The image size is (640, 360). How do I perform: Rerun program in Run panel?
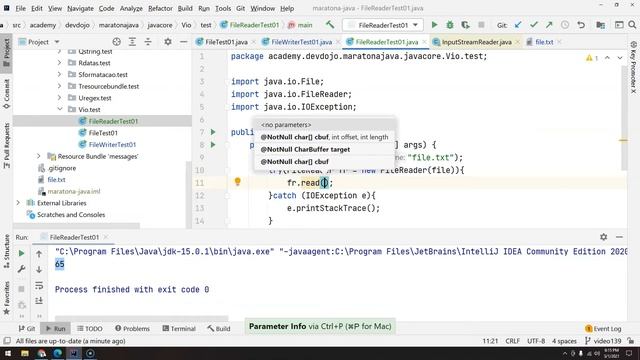[22, 253]
